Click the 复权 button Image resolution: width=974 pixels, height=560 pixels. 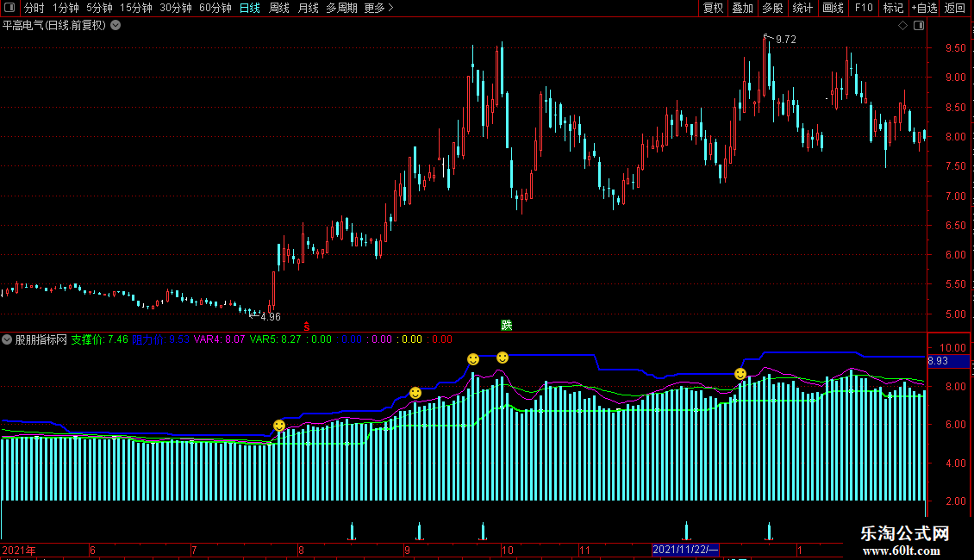click(713, 8)
